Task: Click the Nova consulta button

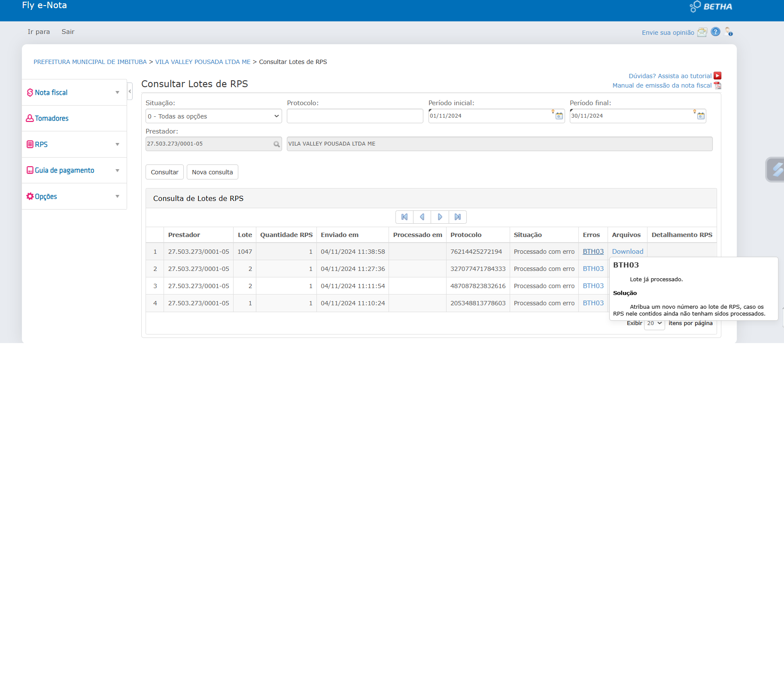Action: [212, 172]
